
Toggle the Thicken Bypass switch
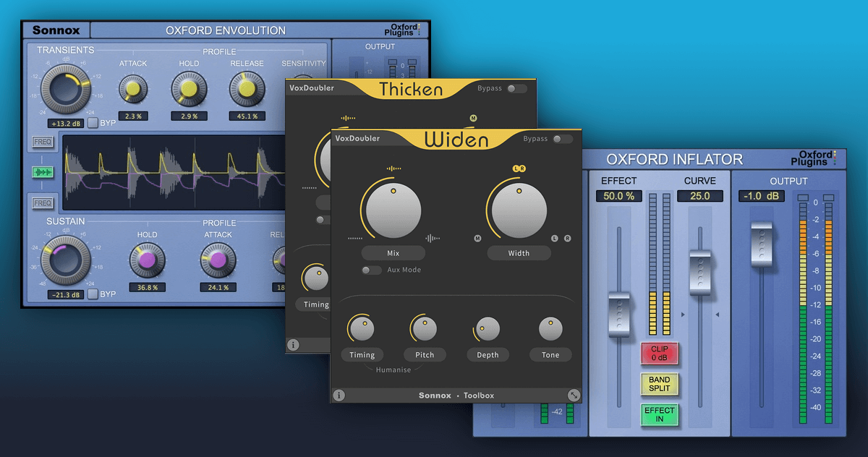pos(517,88)
